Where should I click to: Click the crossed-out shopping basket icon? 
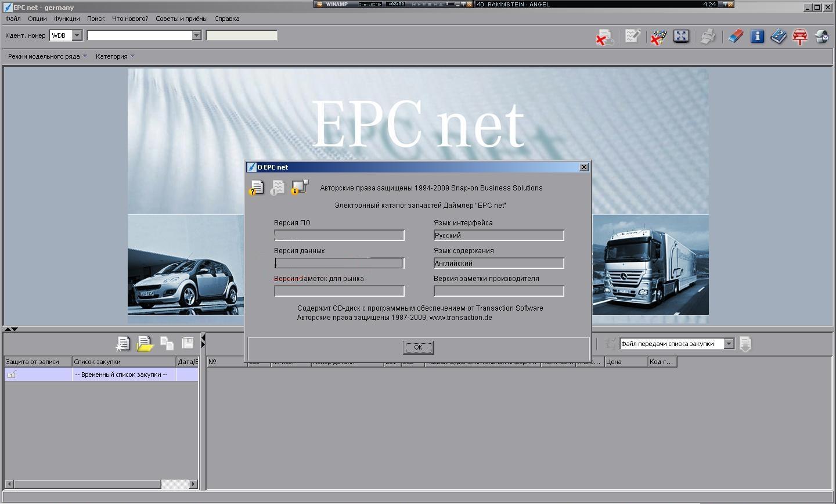click(x=658, y=37)
